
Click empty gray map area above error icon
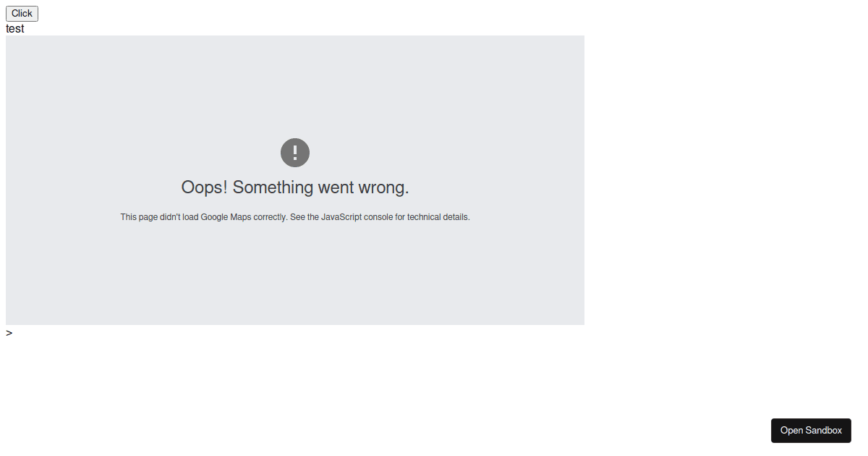pyautogui.click(x=295, y=87)
